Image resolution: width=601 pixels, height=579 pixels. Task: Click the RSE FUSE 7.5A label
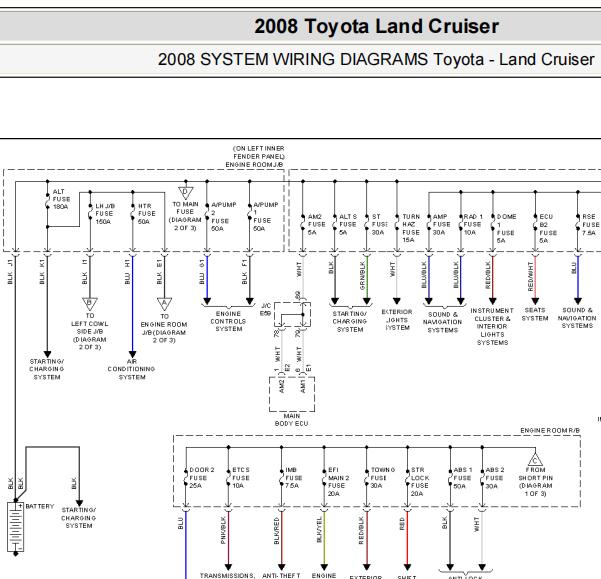pos(591,224)
